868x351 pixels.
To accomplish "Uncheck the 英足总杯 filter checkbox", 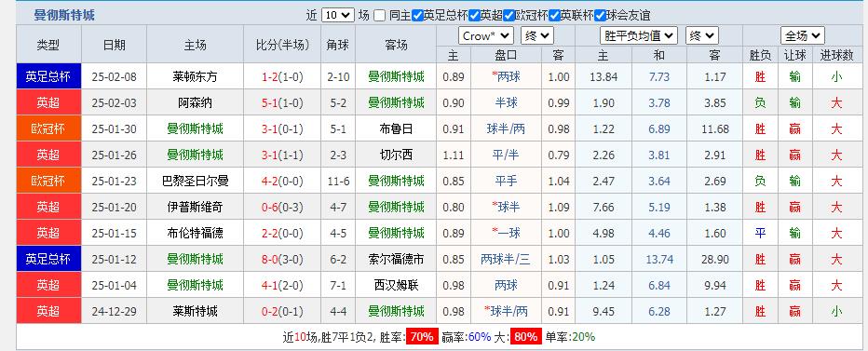I will tap(417, 16).
